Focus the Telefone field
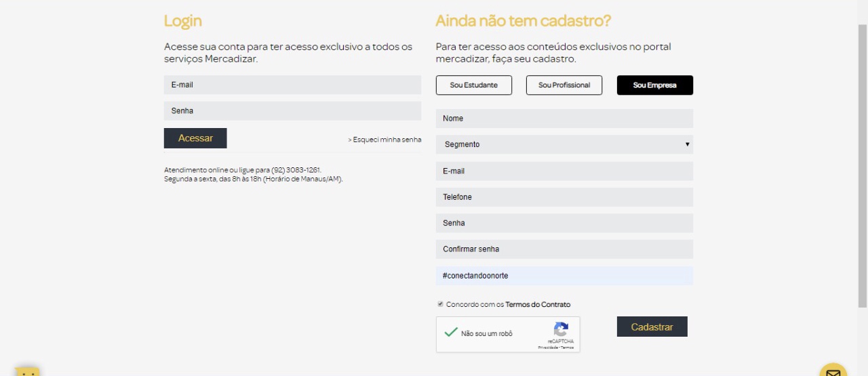868x376 pixels. [564, 197]
